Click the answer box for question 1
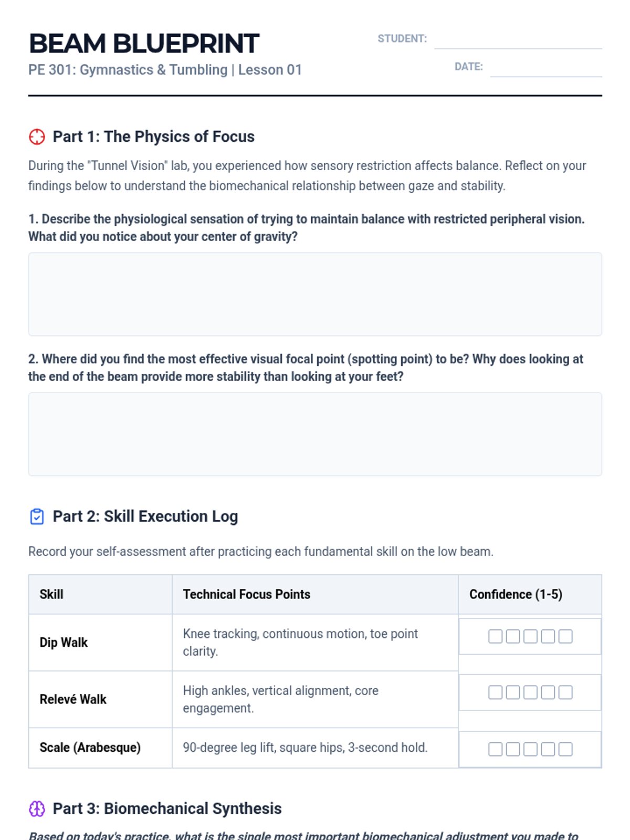This screenshot has width=630, height=840. tap(315, 294)
